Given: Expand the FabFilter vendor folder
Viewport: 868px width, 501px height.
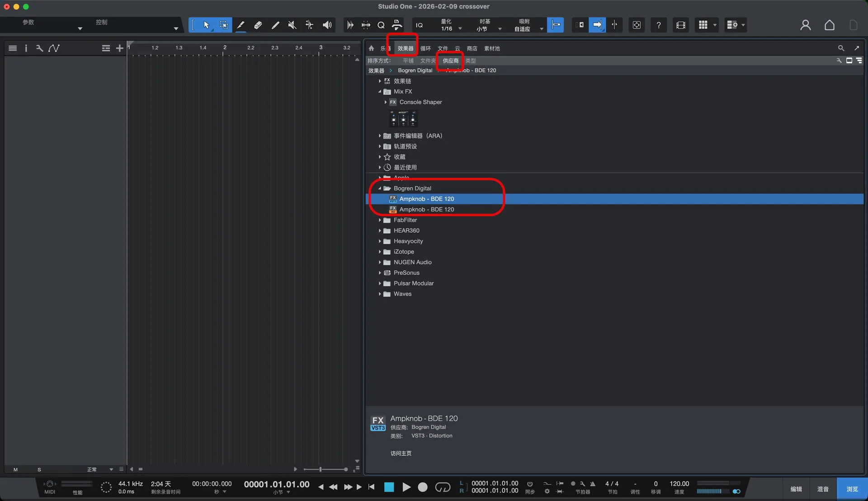Looking at the screenshot, I should coord(380,220).
